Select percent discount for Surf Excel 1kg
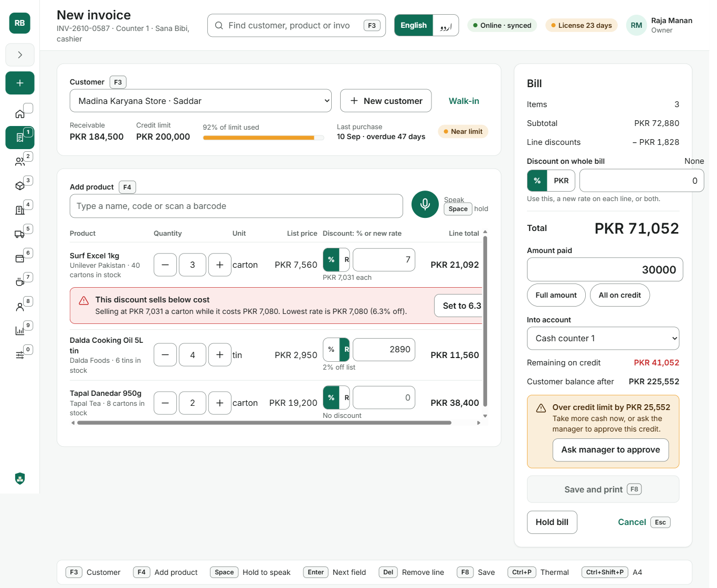Screen dimensions: 717x588 click(331, 260)
